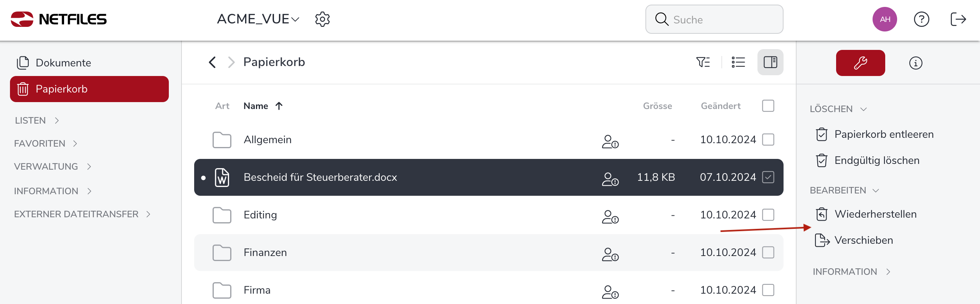Open the info circle tab in the right panel
The image size is (980, 304).
pos(916,63)
